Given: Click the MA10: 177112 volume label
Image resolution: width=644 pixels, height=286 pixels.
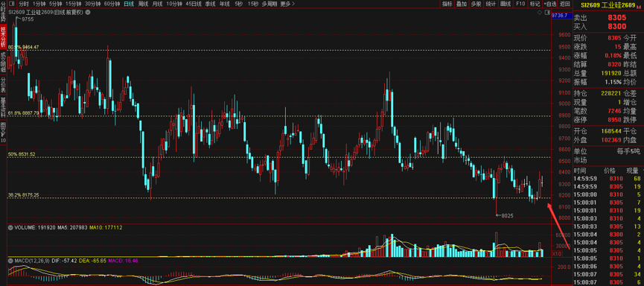Looking at the screenshot, I should 106,227.
